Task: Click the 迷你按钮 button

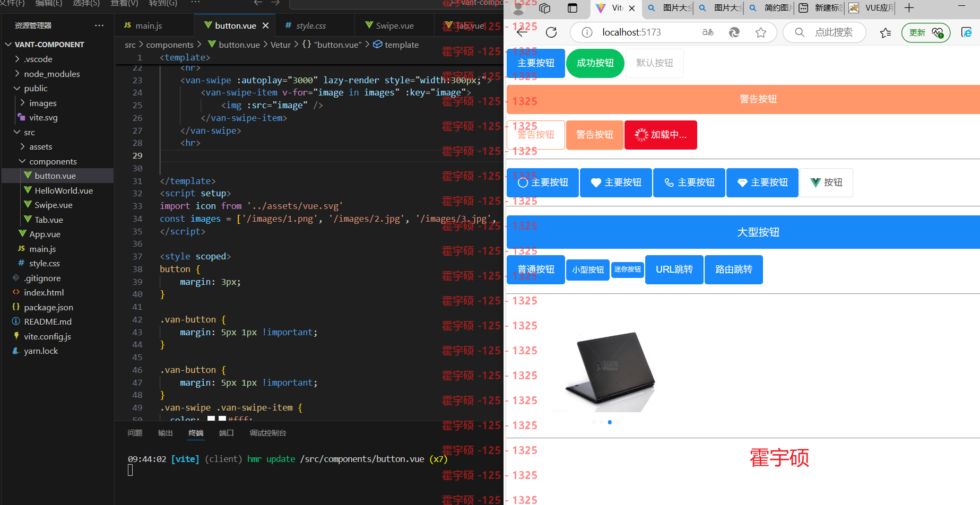Action: click(x=628, y=269)
